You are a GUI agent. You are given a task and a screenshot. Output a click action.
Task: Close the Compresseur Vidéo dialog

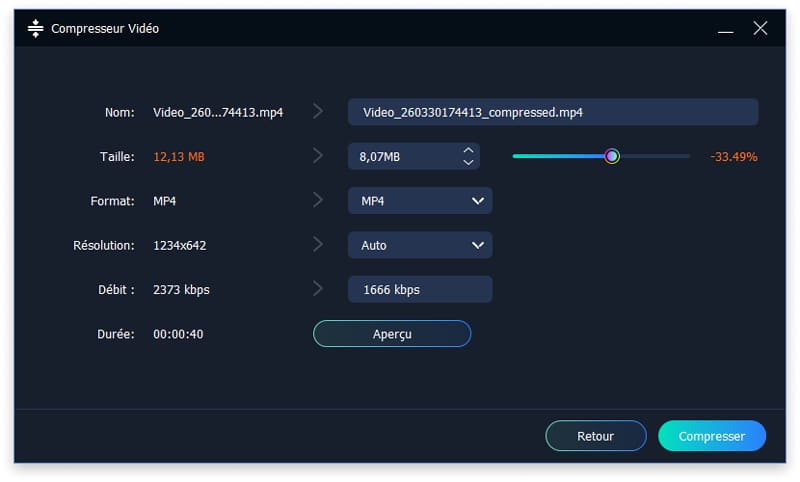pos(760,29)
